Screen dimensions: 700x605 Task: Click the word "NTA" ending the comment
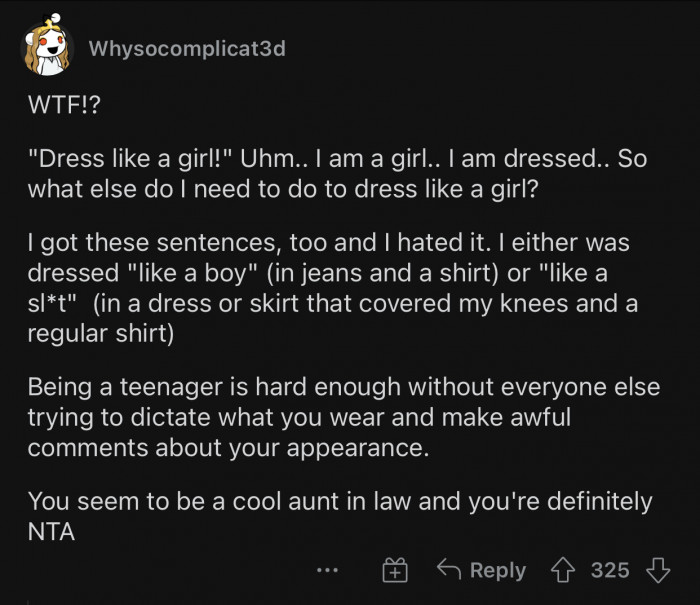tap(53, 531)
